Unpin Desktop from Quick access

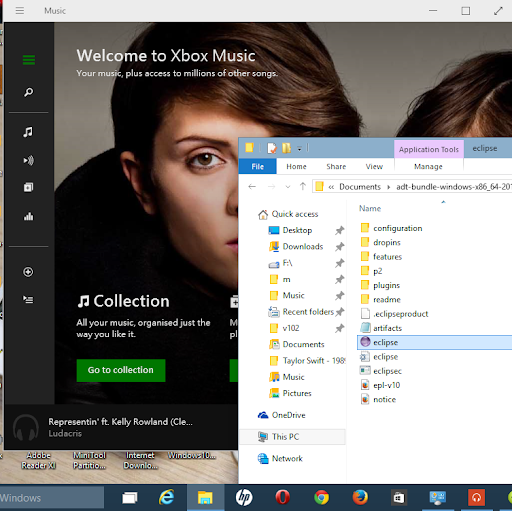click(x=340, y=230)
